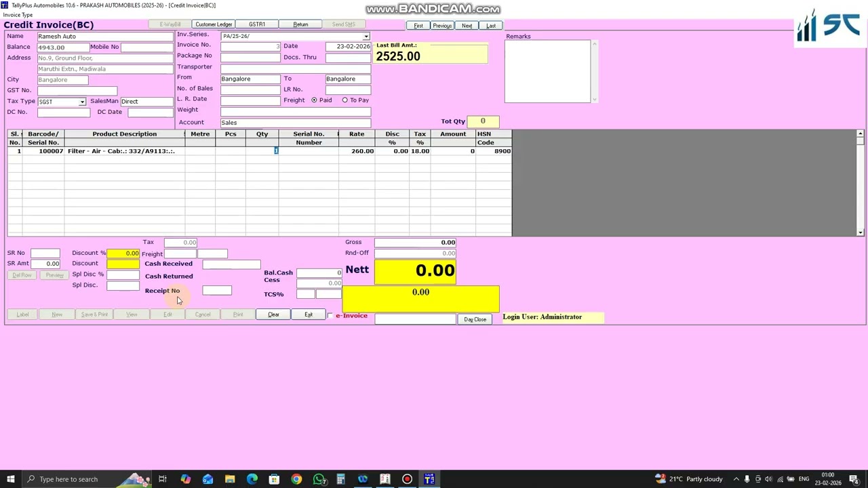
Task: Click the Name field showing Ramesh Auto
Action: [x=105, y=37]
